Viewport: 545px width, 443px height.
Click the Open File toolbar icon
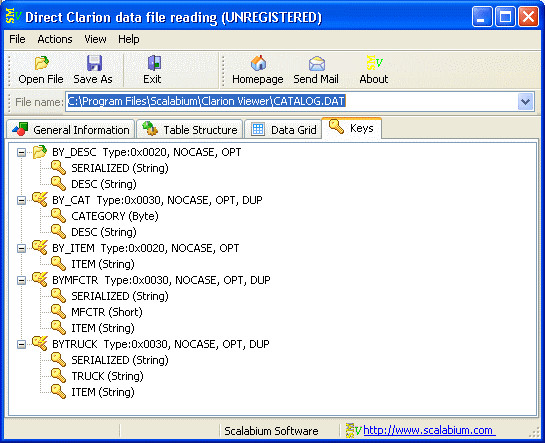41,63
